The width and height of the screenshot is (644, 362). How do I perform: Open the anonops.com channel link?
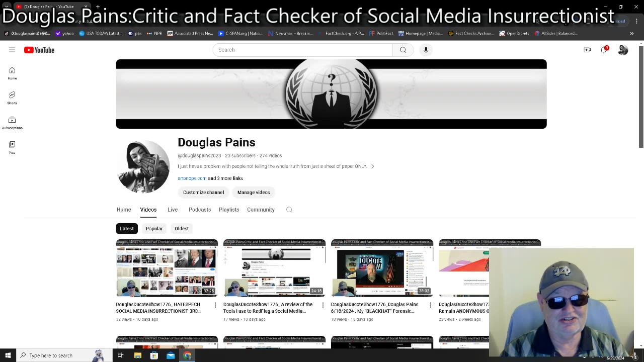click(192, 178)
